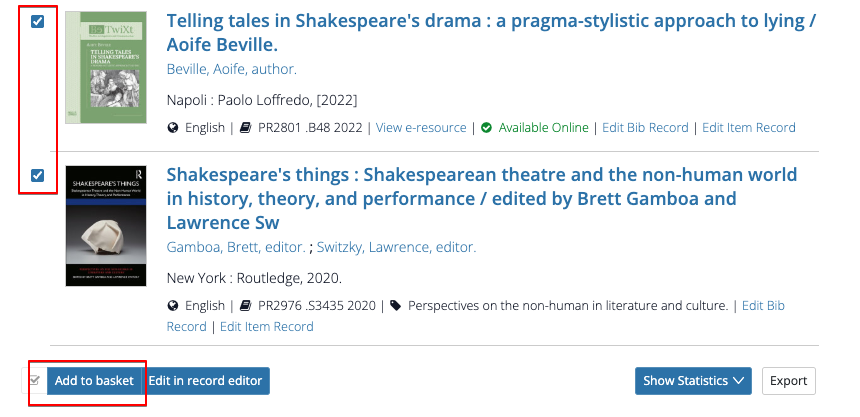This screenshot has height=417, width=860.
Task: Click the call number book icon beside PR2801
Action: pyautogui.click(x=245, y=128)
